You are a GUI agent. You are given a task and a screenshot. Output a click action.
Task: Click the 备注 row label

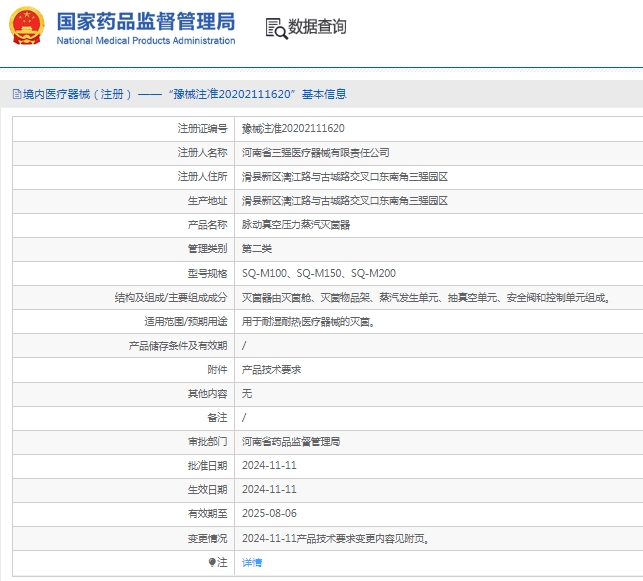(x=217, y=418)
